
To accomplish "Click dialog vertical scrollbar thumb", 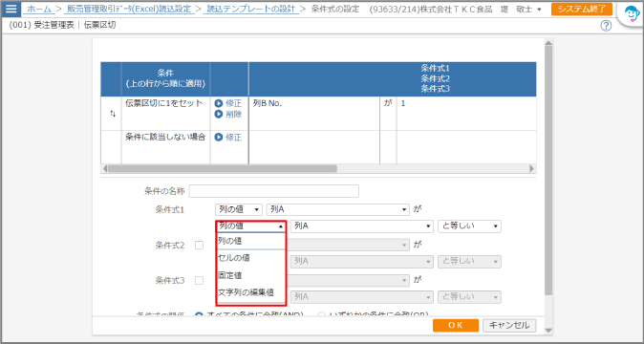I will pyautogui.click(x=548, y=170).
